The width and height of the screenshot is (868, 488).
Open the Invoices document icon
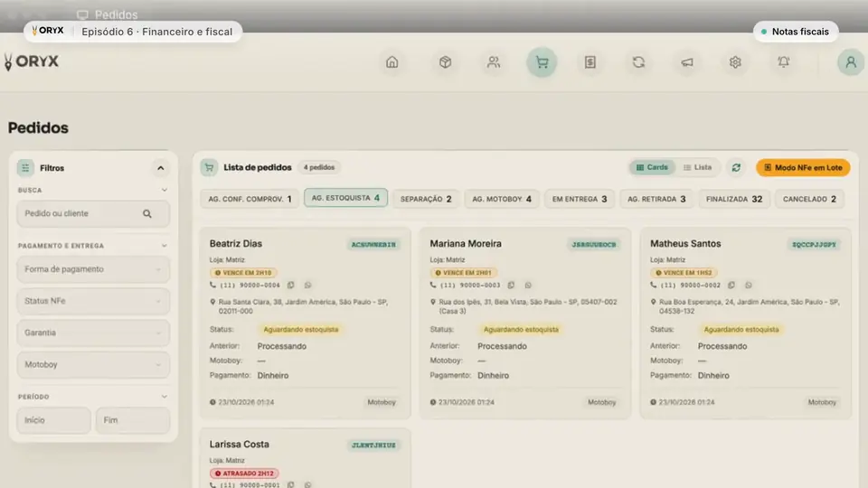click(590, 62)
